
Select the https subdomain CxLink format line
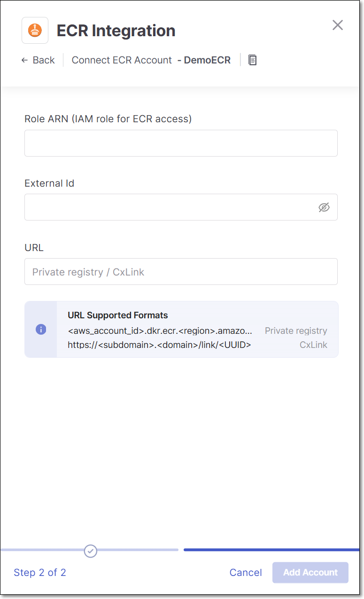coord(159,345)
